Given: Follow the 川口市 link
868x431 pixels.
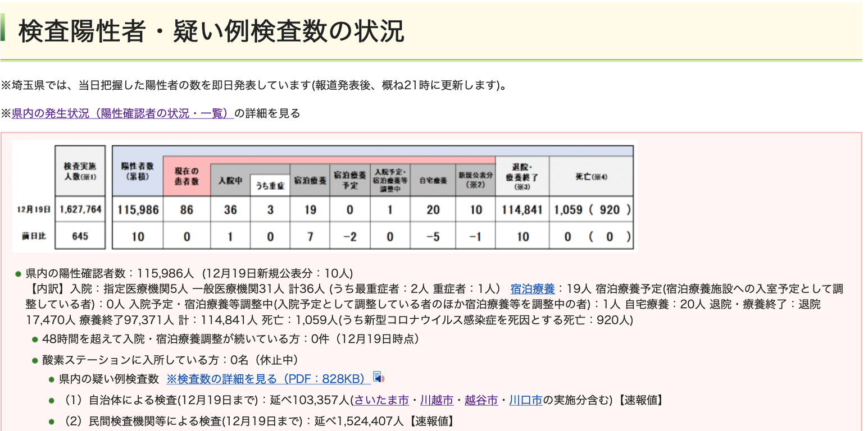Looking at the screenshot, I should (525, 400).
